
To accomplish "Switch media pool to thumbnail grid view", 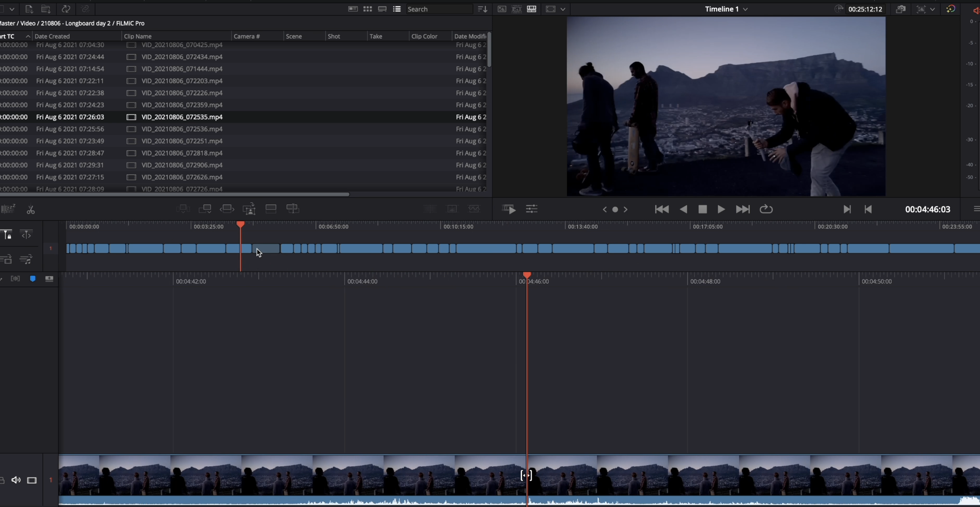I will tap(367, 9).
